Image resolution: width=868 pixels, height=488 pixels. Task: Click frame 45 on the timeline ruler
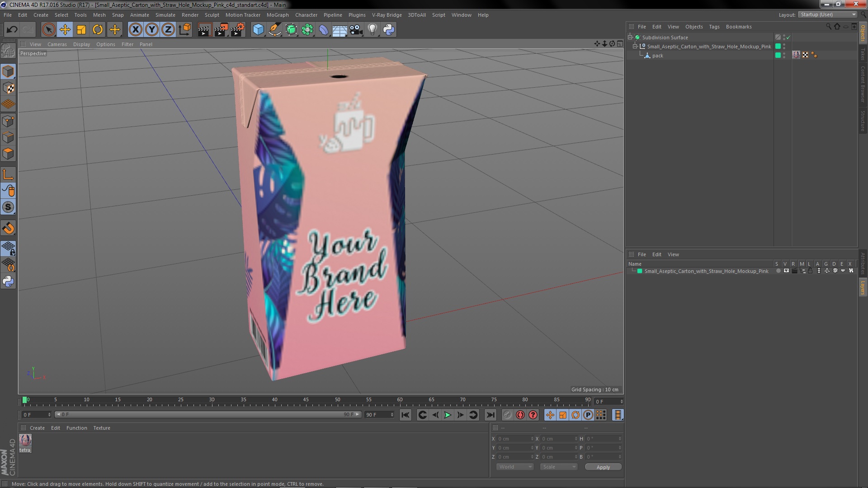(x=306, y=400)
